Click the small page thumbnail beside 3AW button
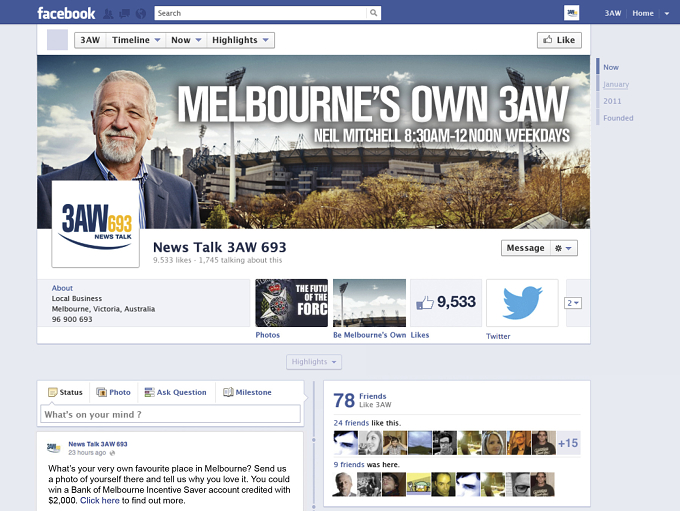The height and width of the screenshot is (511, 680). (x=57, y=40)
